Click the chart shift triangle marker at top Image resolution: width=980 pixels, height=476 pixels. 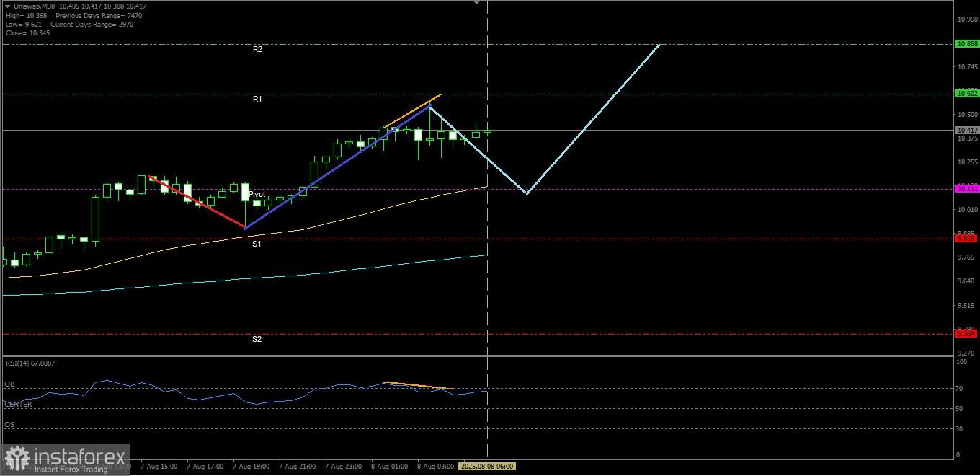(476, 3)
